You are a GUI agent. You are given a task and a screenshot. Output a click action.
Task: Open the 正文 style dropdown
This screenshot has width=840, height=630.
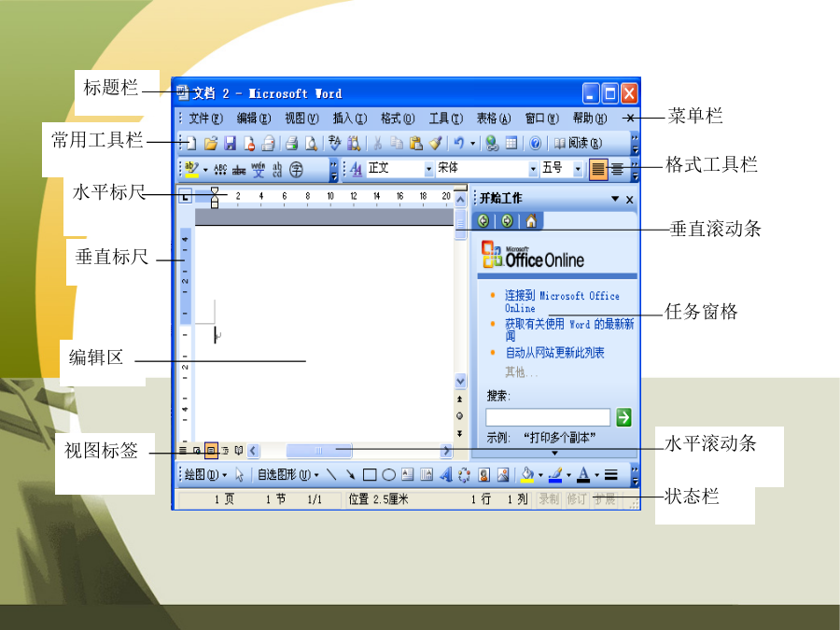[x=428, y=169]
